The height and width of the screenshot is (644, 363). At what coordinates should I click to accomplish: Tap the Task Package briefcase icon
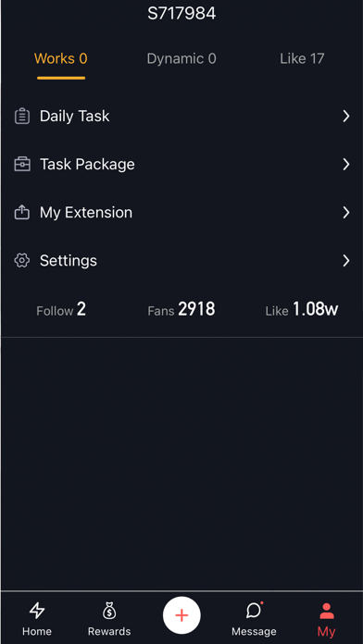pyautogui.click(x=22, y=165)
